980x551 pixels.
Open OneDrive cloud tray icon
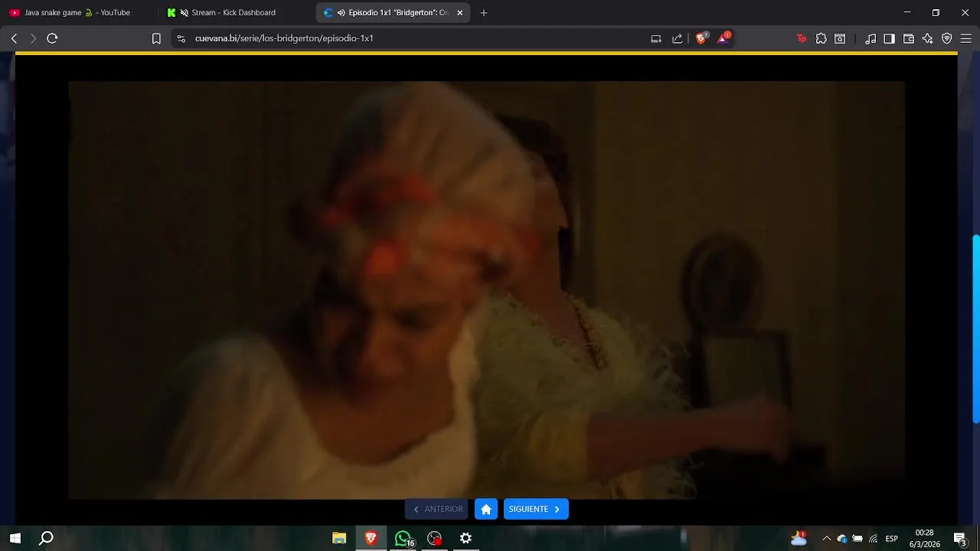(x=842, y=539)
